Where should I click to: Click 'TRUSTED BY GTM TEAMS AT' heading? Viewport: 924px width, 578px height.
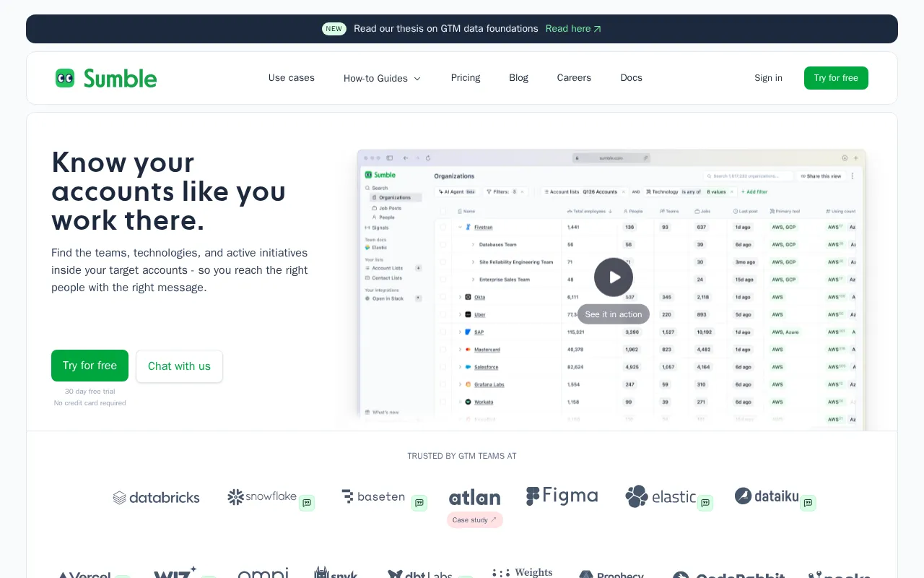point(462,456)
